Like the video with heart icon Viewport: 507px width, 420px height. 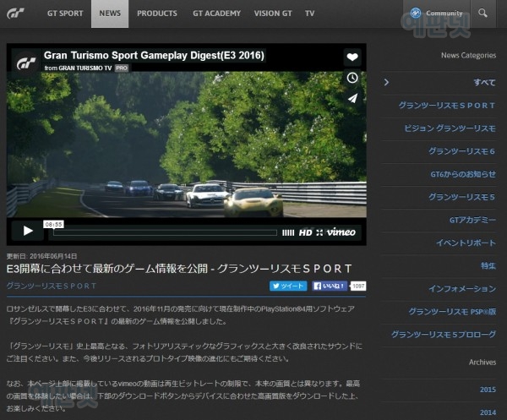[x=352, y=57]
